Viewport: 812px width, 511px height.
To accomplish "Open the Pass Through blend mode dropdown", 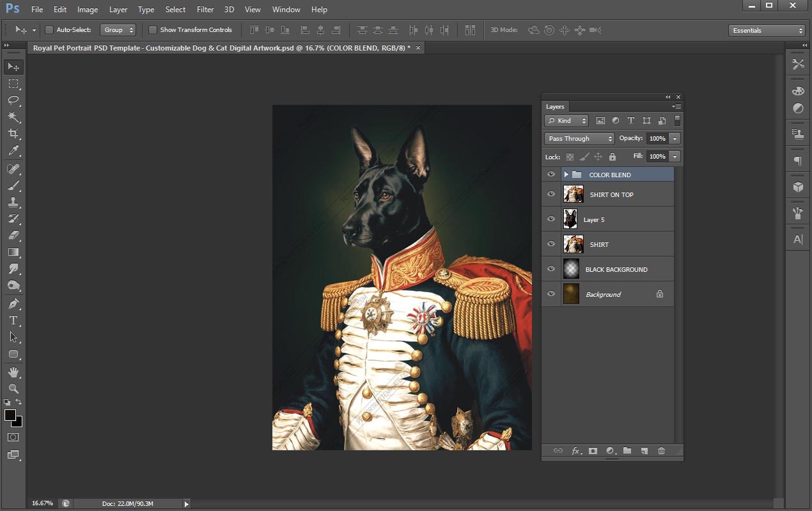I will [579, 139].
